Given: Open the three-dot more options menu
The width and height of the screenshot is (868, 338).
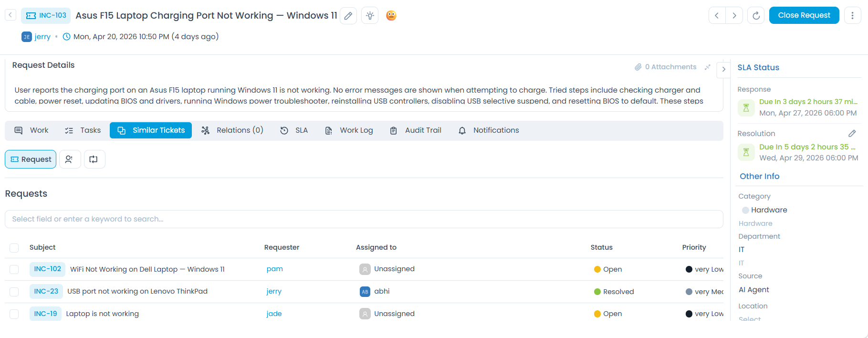Looking at the screenshot, I should pyautogui.click(x=852, y=16).
